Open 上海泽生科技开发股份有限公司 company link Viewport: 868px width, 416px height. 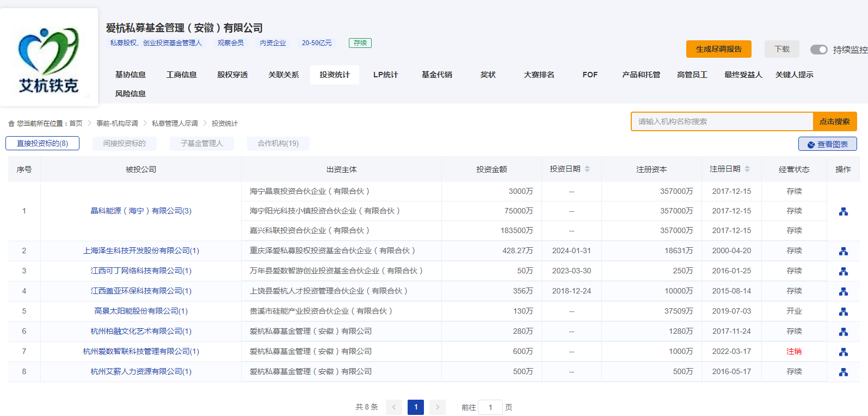[141, 251]
